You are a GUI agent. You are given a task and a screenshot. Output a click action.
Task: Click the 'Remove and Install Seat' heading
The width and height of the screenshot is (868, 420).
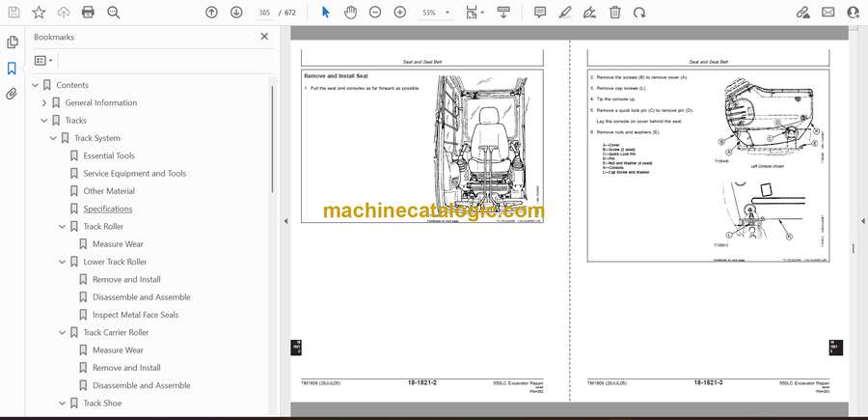coord(336,76)
